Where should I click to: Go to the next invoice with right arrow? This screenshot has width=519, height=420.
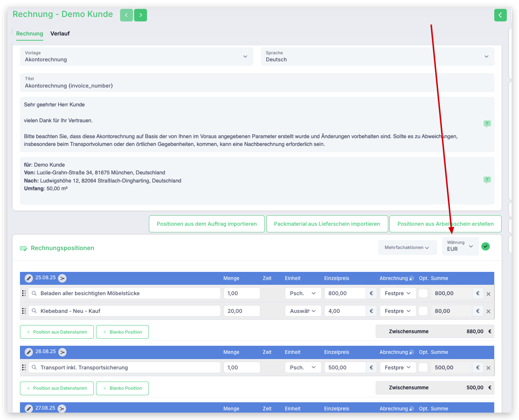pos(140,15)
